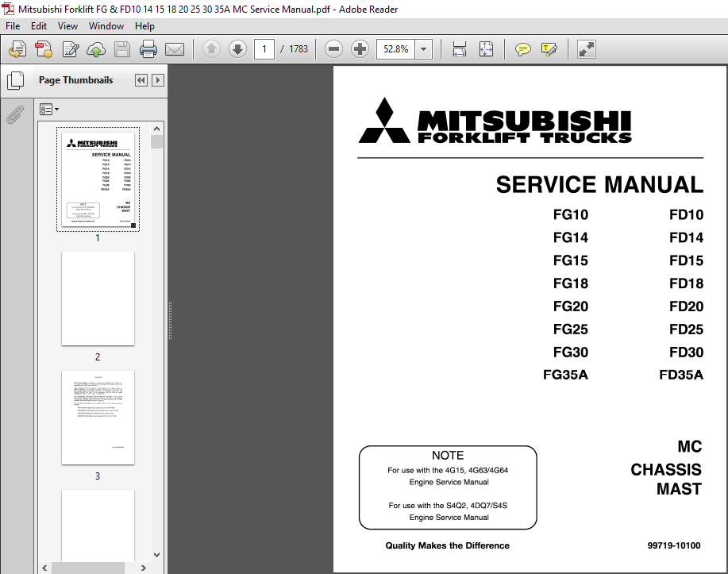Click the CHASSIS text on page

coord(666,470)
